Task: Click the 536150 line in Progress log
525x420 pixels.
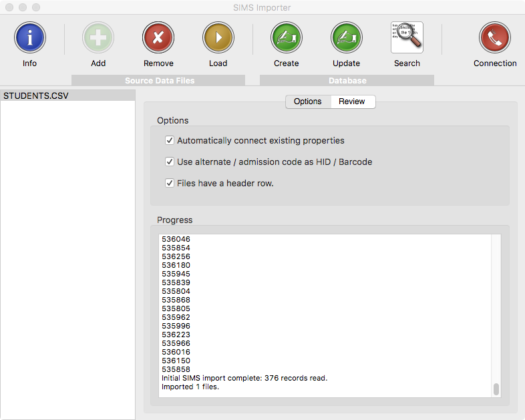Action: tap(176, 361)
